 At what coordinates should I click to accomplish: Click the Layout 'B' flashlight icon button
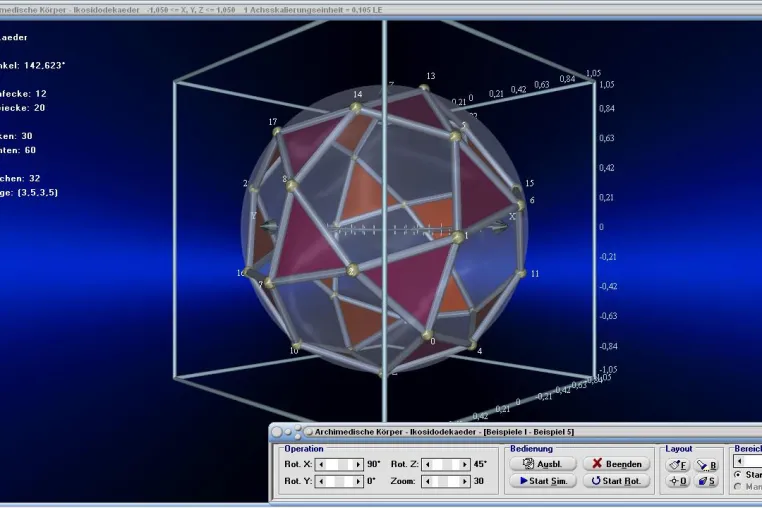coord(706,465)
